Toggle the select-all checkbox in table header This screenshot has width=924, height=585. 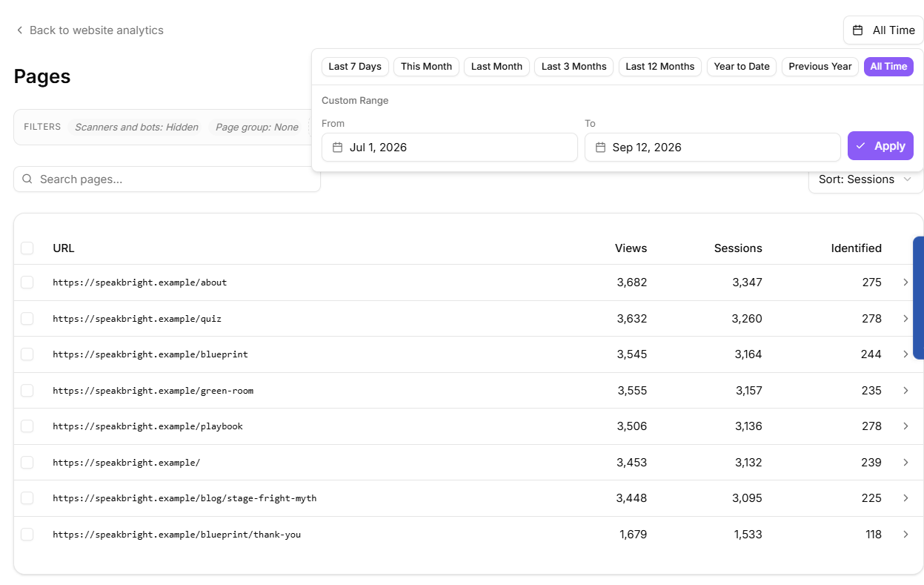click(x=27, y=248)
